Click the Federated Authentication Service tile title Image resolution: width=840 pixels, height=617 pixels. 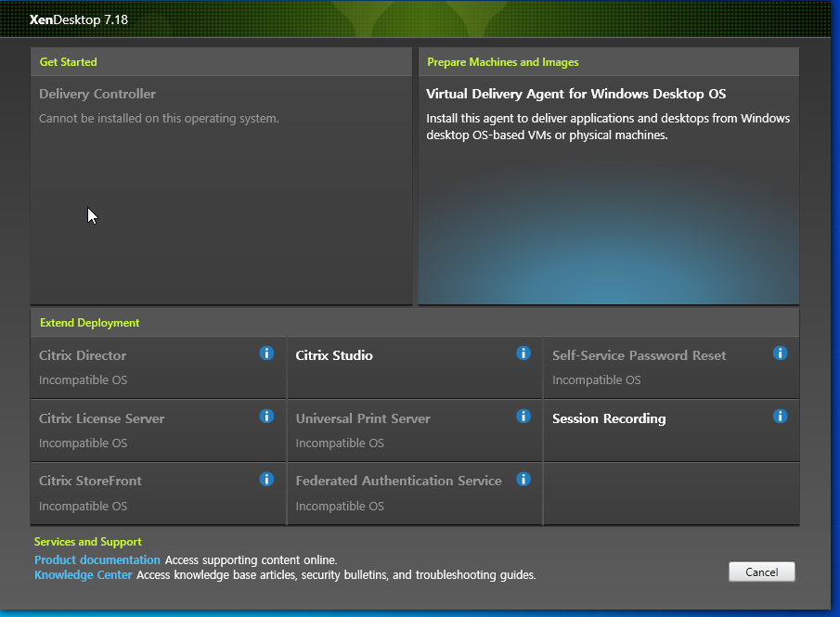coord(398,481)
